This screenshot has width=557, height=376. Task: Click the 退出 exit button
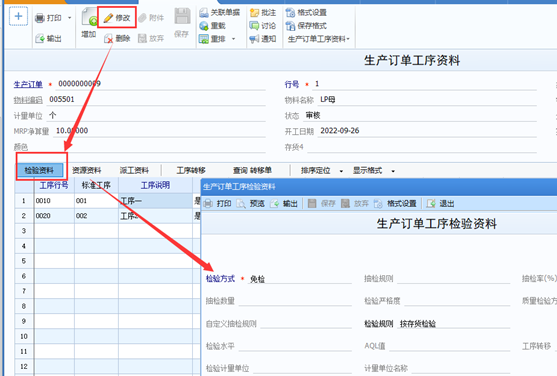[441, 204]
